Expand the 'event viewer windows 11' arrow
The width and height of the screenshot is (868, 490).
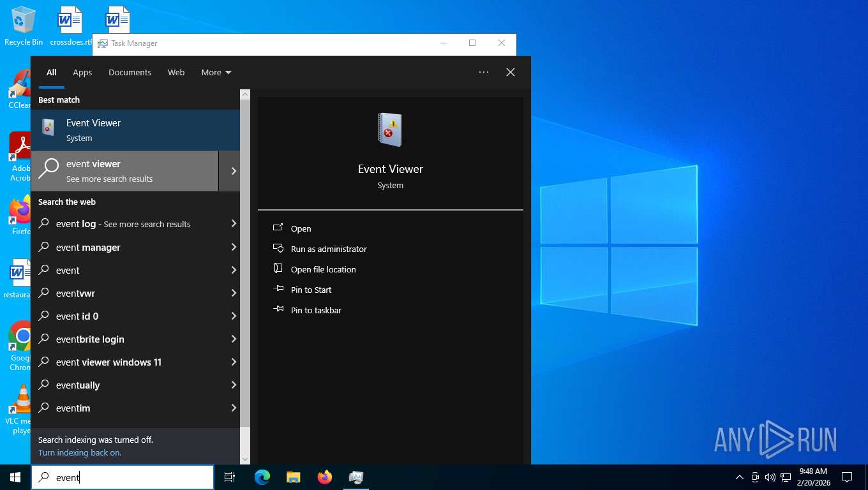[x=234, y=362]
